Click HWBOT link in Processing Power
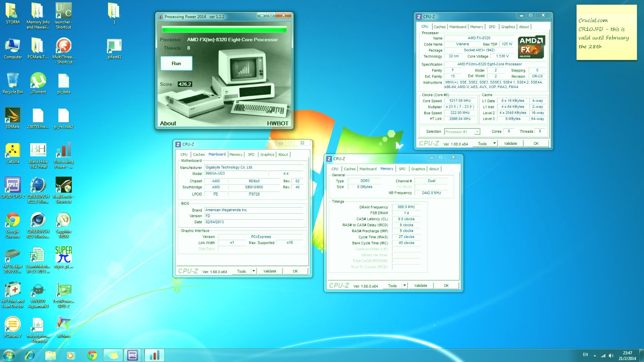 [x=278, y=123]
